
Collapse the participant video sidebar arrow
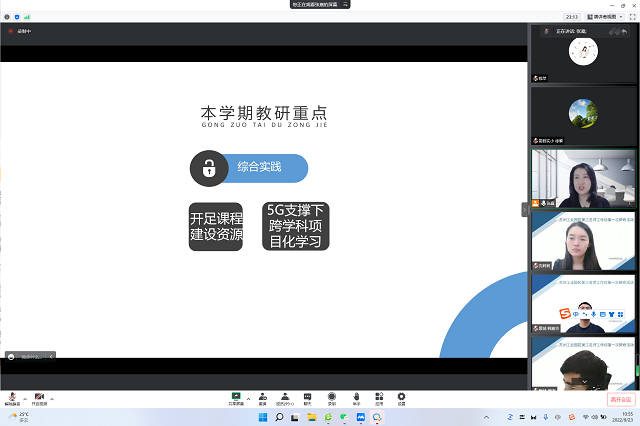(524, 210)
